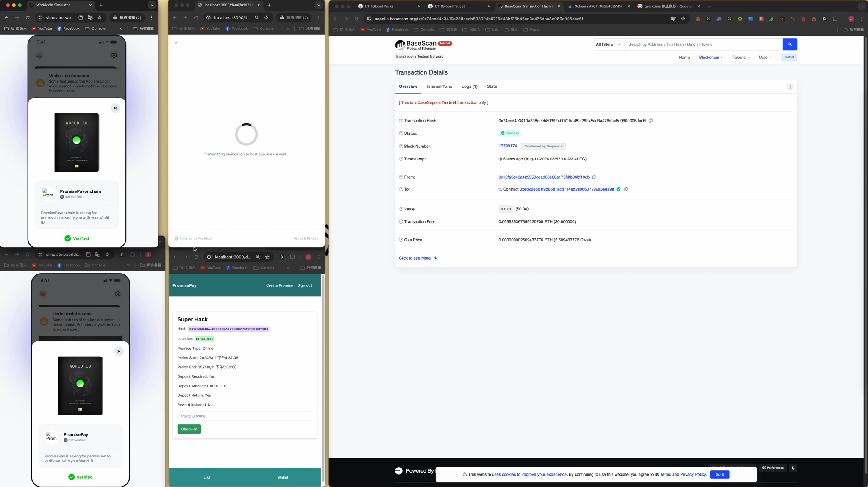Click the top simulator's upper-left avatar icon

pos(39,55)
